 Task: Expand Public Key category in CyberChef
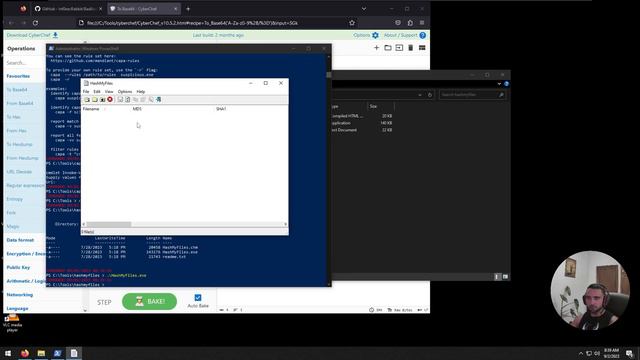pos(18,267)
